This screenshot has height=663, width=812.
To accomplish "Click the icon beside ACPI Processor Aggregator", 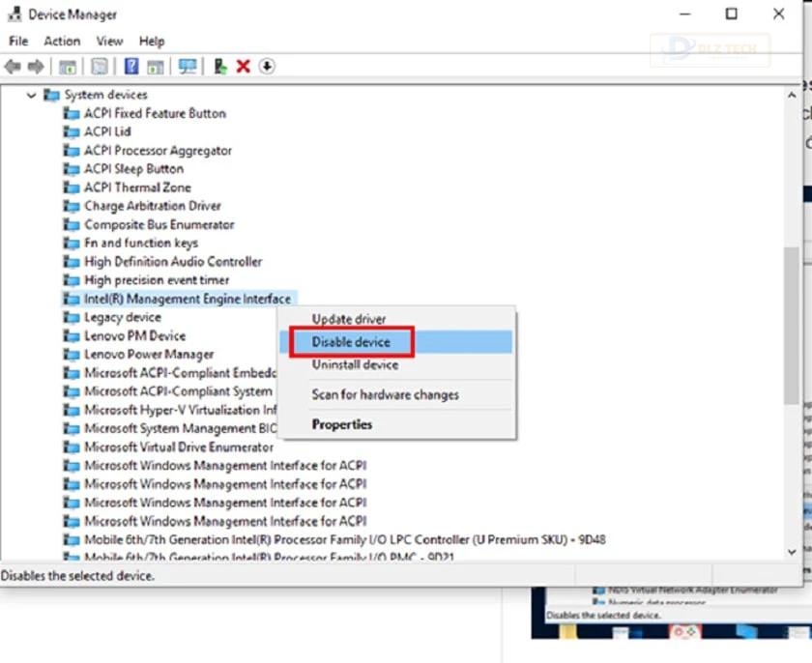I will click(72, 151).
